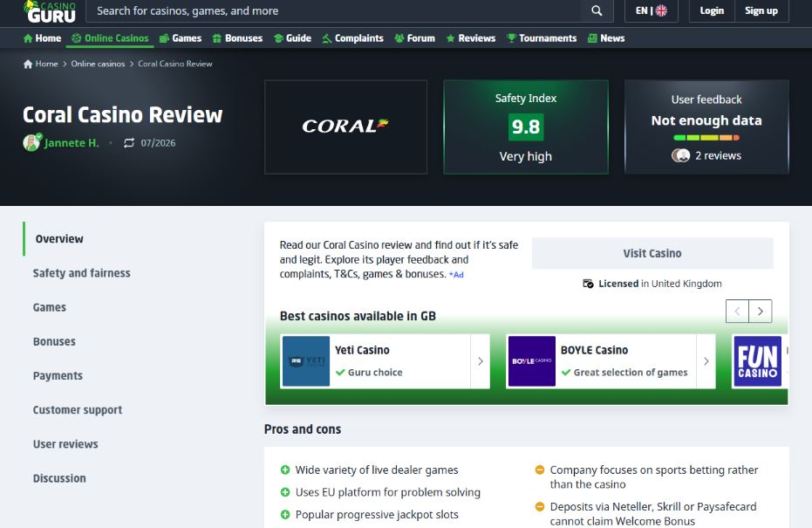The height and width of the screenshot is (528, 812).
Task: Click plus icon beside Popular progressive jackpot slots
Action: (x=285, y=515)
